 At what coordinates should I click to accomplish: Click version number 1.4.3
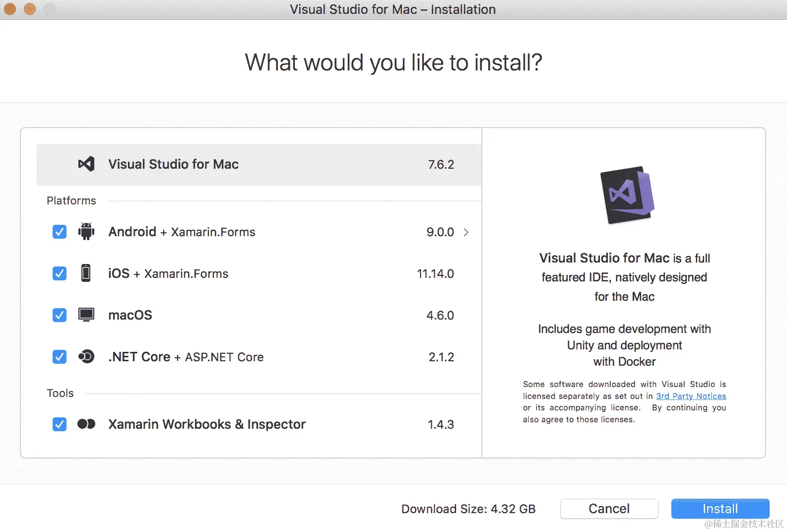coord(441,424)
